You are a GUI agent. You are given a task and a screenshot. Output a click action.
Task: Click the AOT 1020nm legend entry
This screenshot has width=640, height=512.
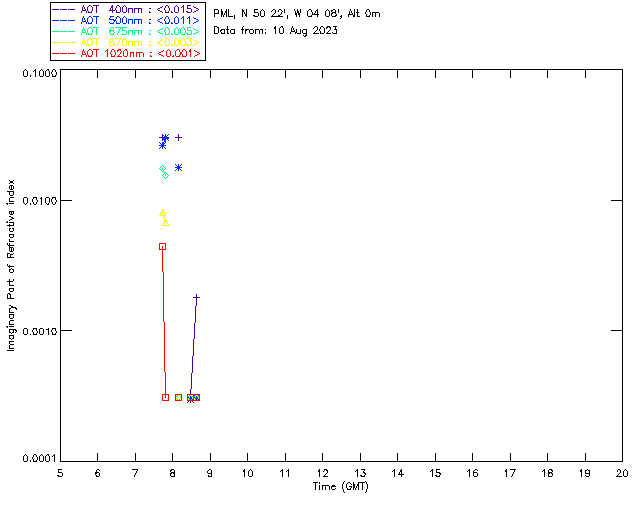[127, 53]
